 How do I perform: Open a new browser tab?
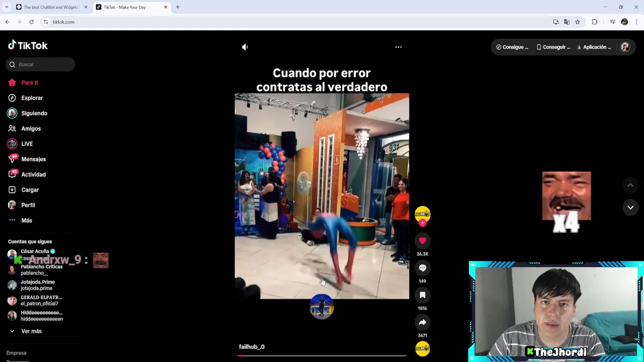pyautogui.click(x=178, y=7)
